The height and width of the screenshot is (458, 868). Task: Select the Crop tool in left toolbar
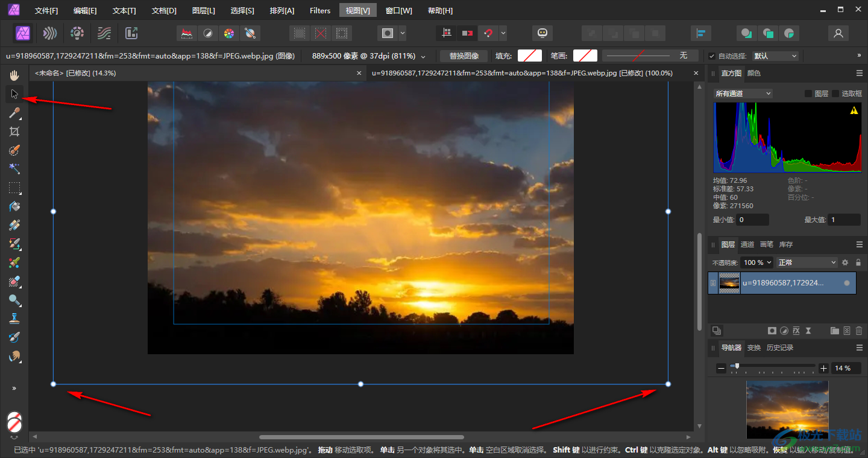click(14, 132)
